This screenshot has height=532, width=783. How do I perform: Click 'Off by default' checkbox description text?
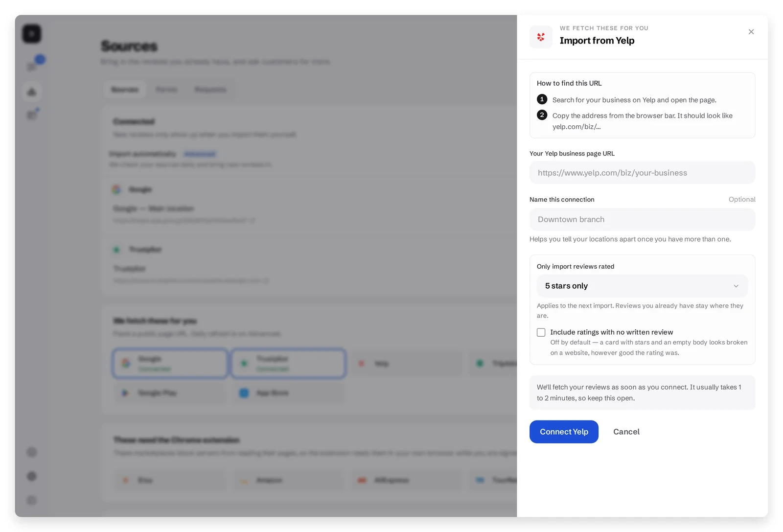pos(649,347)
